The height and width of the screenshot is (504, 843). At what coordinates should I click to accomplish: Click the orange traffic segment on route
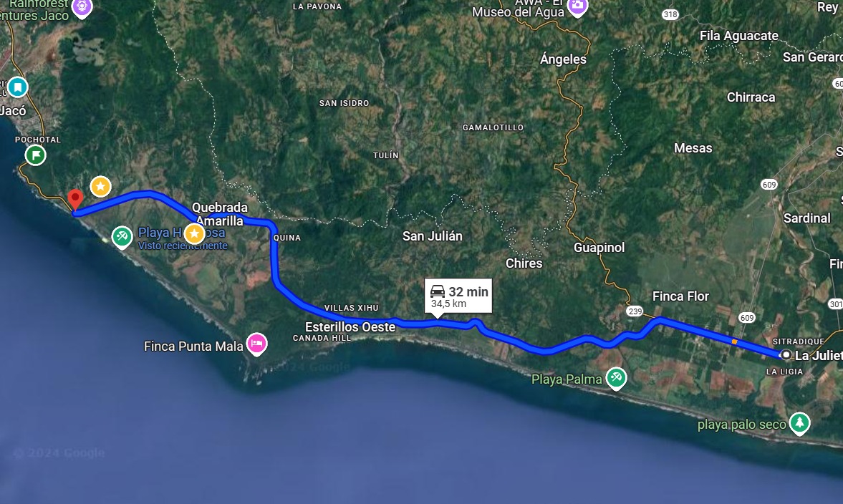[734, 341]
